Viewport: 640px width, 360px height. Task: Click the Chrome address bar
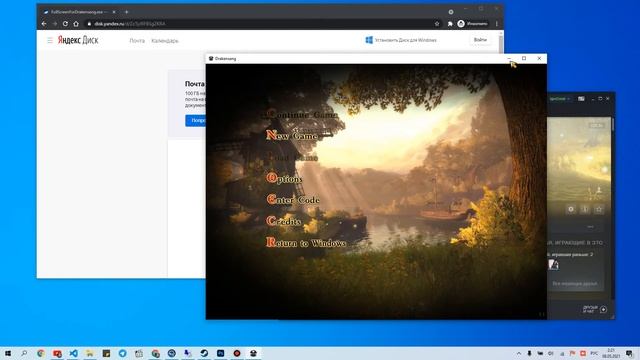[x=261, y=24]
